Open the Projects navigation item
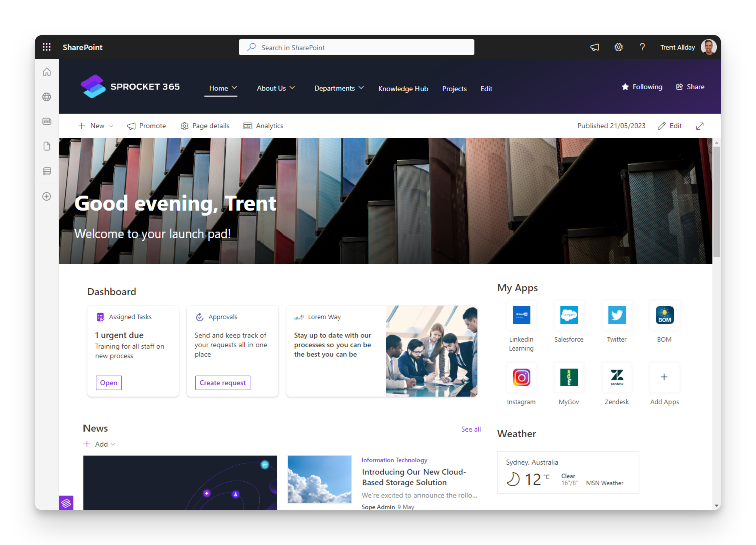Viewport: 756px width, 545px height. pyautogui.click(x=454, y=88)
